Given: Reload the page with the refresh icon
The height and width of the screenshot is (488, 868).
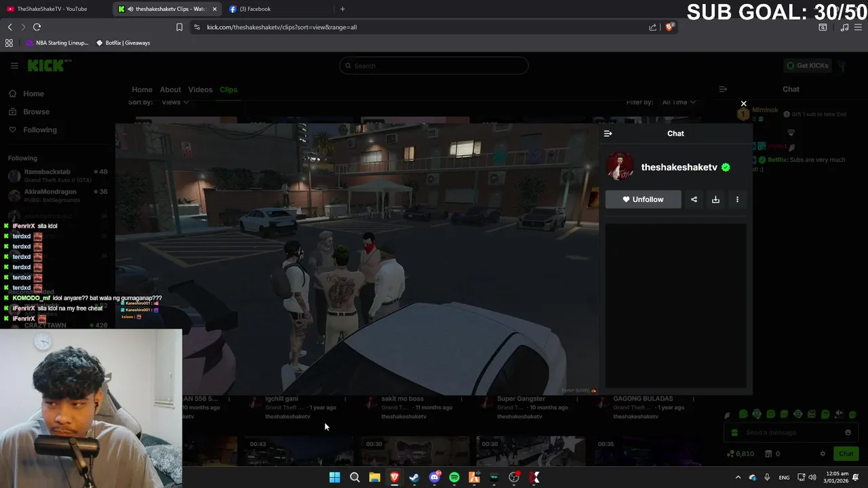Looking at the screenshot, I should pyautogui.click(x=37, y=27).
